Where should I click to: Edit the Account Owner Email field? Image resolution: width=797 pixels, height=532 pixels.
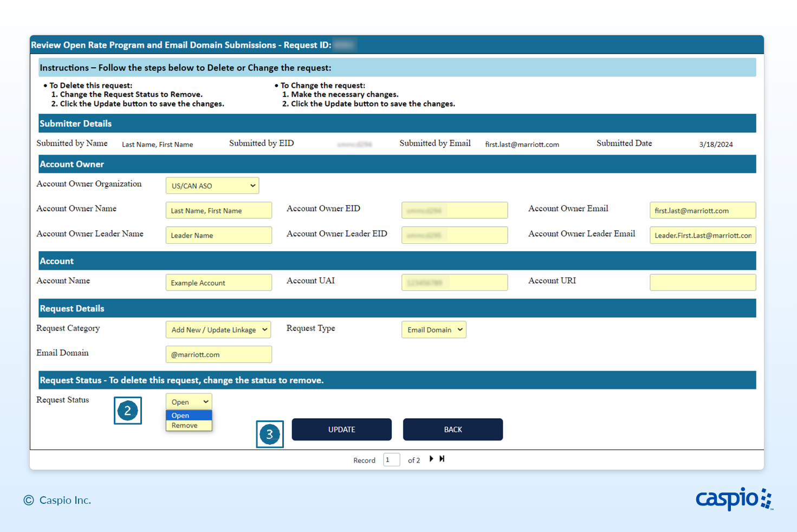pos(702,211)
